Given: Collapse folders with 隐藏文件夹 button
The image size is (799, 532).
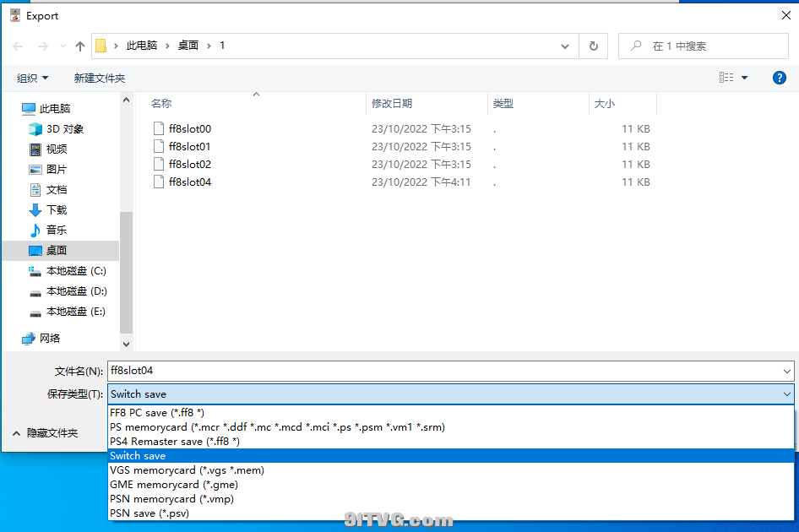Looking at the screenshot, I should (x=46, y=432).
